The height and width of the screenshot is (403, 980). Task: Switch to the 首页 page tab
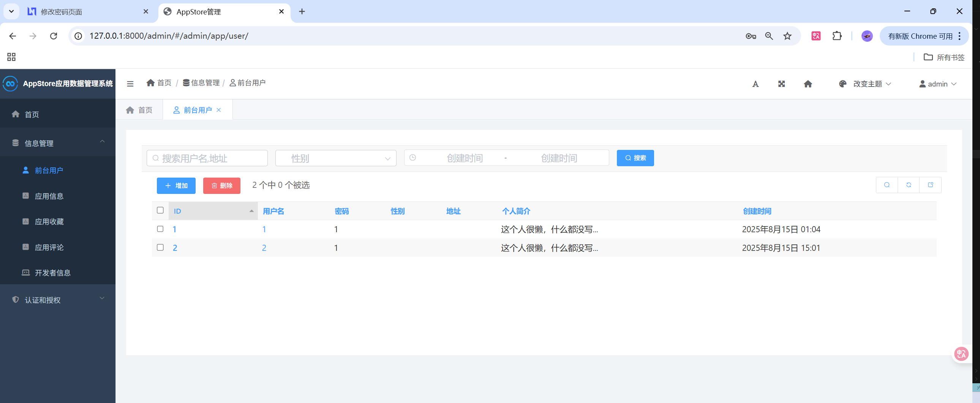(x=139, y=110)
